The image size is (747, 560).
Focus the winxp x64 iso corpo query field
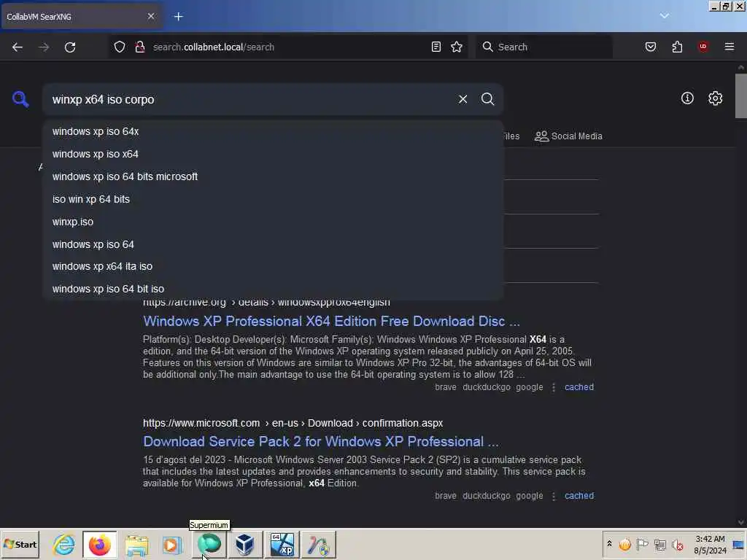click(x=248, y=99)
